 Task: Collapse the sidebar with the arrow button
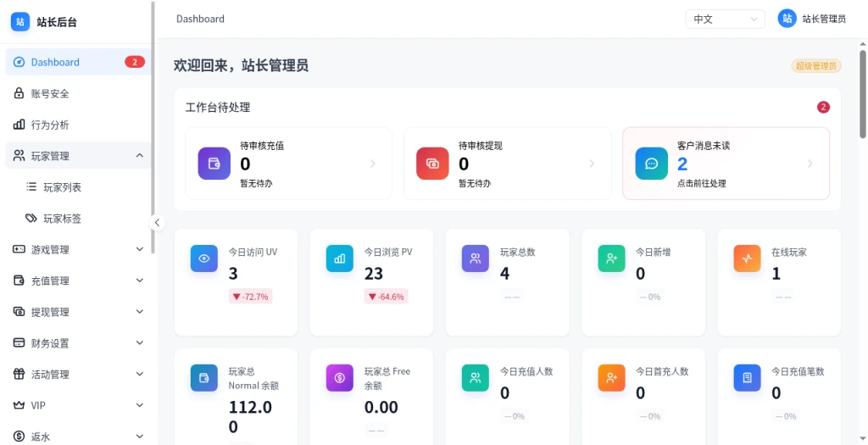coord(157,222)
